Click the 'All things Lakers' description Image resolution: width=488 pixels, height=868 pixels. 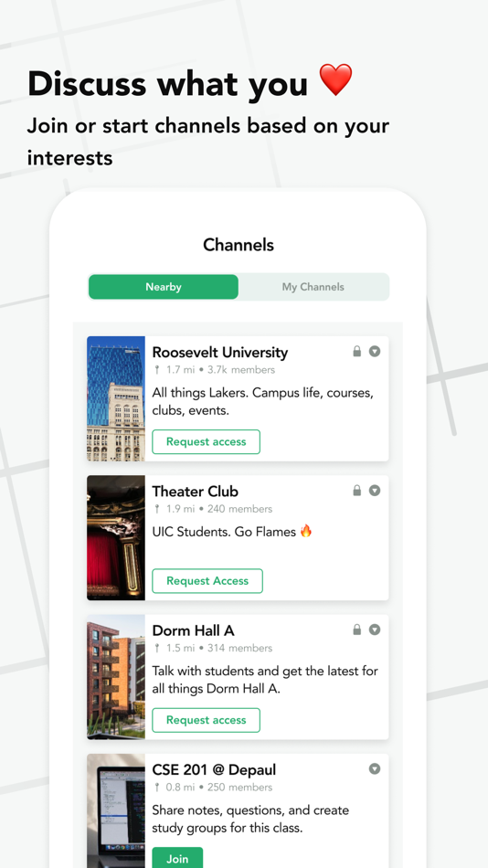coord(263,402)
